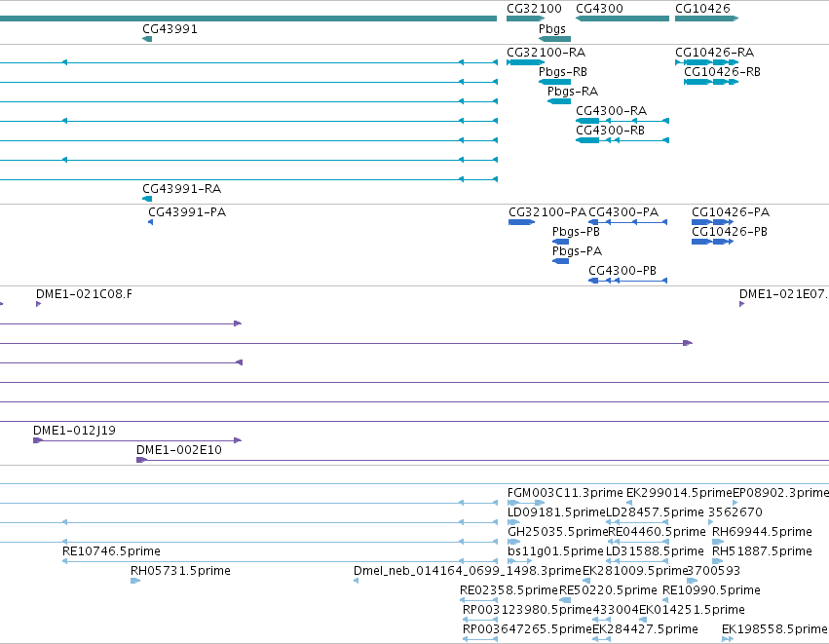Select RH05731.5prime EST alignment
The height and width of the screenshot is (644, 829).
pos(135,581)
